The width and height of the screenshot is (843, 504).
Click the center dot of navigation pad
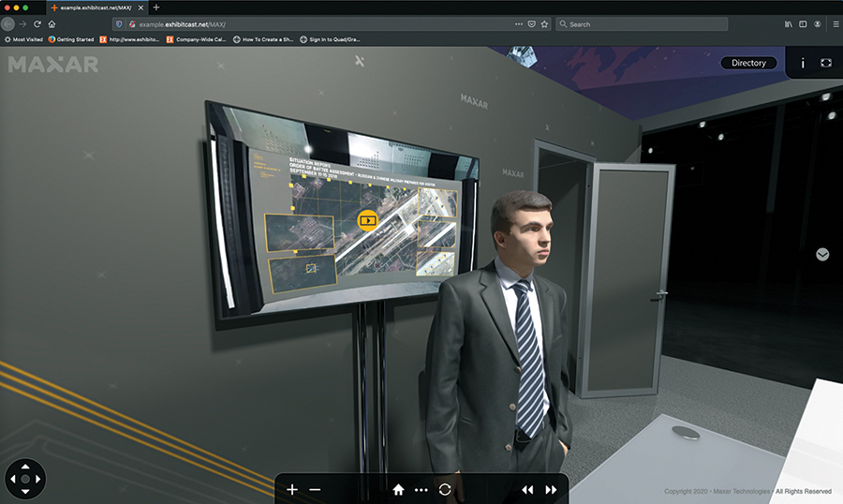(25, 479)
